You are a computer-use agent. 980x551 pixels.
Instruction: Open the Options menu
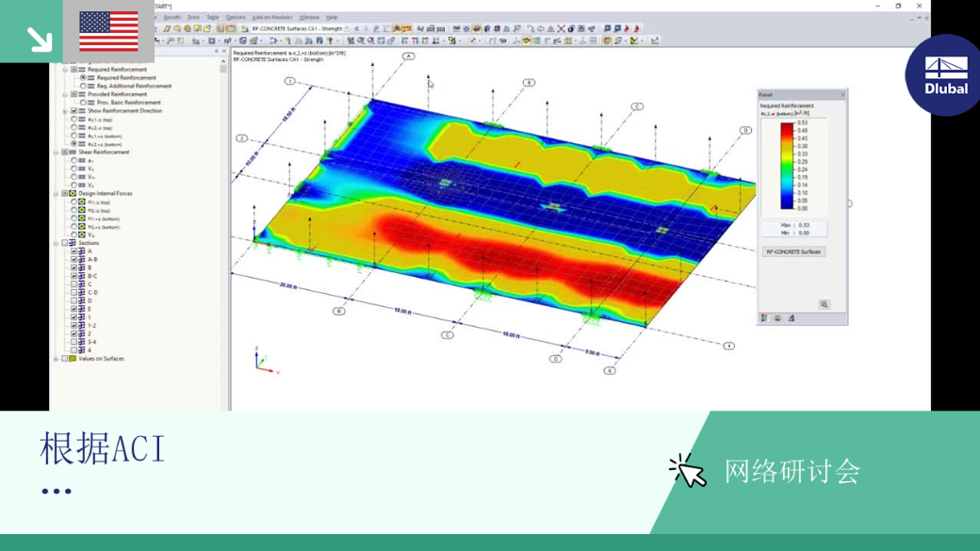(236, 18)
